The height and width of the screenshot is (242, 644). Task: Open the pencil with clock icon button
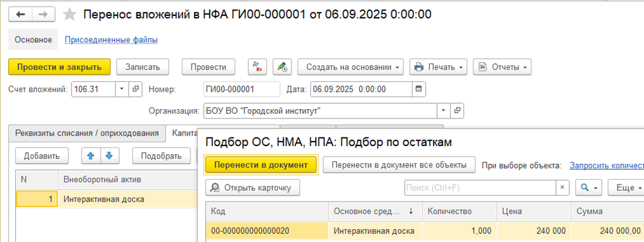(x=282, y=67)
